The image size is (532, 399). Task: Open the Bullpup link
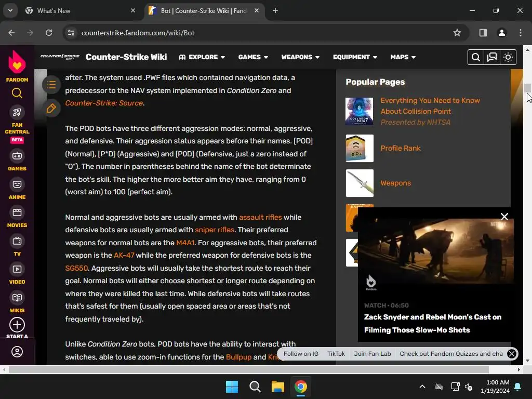(238, 357)
